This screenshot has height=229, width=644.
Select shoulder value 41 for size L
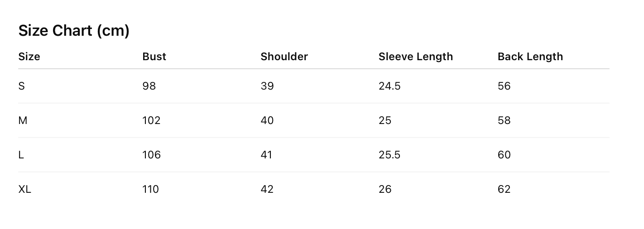(267, 155)
